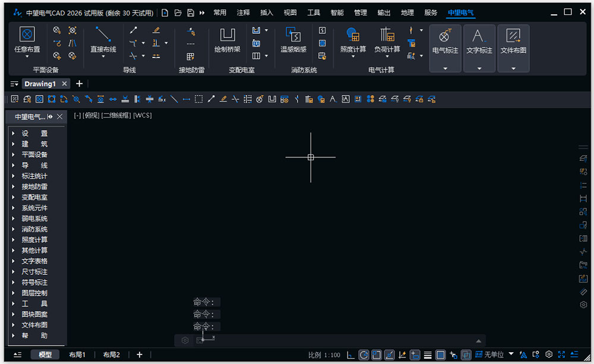The image size is (594, 364).
Task: Switch to the 注释 ribbon tab
Action: [243, 12]
